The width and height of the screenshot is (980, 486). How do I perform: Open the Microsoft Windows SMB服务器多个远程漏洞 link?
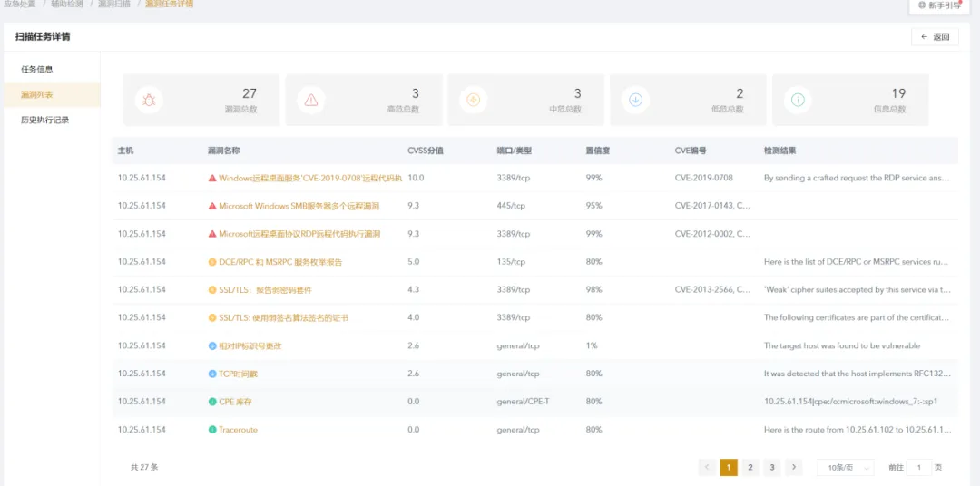[x=299, y=206]
